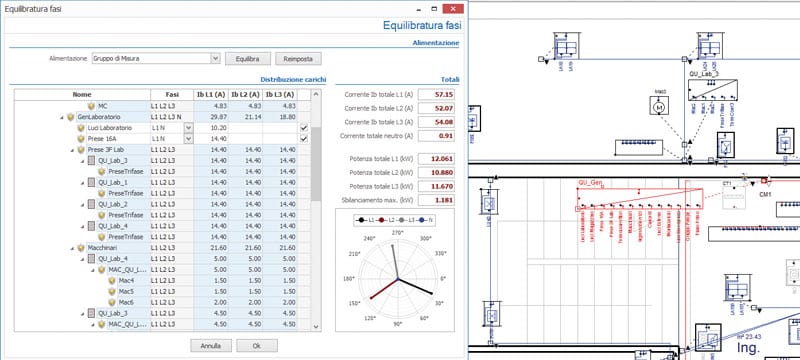
Task: Open the Alimentazione combo box
Action: coord(156,59)
